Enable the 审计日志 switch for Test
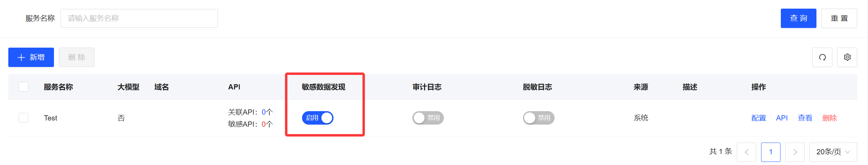Screen dimensions: 868x165 (428, 118)
